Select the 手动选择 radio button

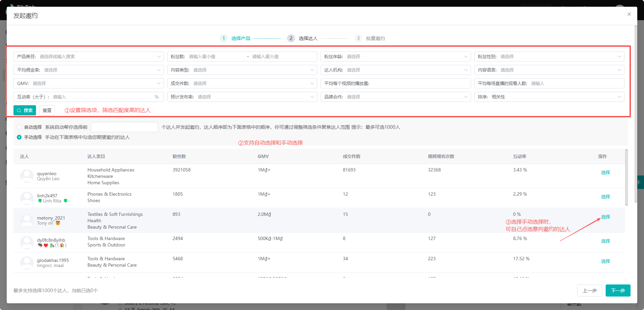click(19, 137)
